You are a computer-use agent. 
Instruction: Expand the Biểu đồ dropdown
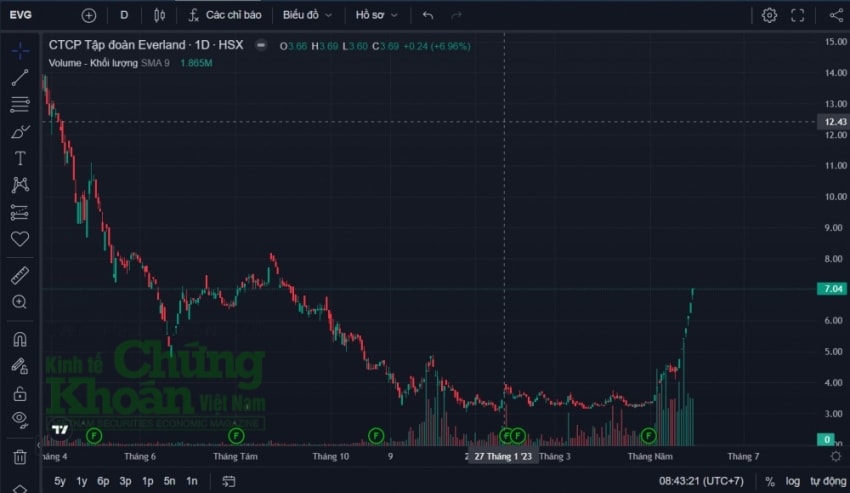(x=307, y=15)
